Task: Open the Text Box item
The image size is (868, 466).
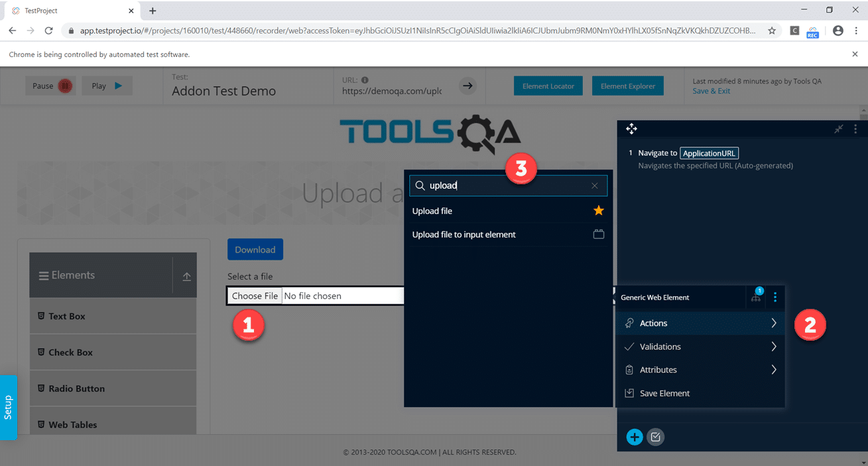Action: click(113, 316)
